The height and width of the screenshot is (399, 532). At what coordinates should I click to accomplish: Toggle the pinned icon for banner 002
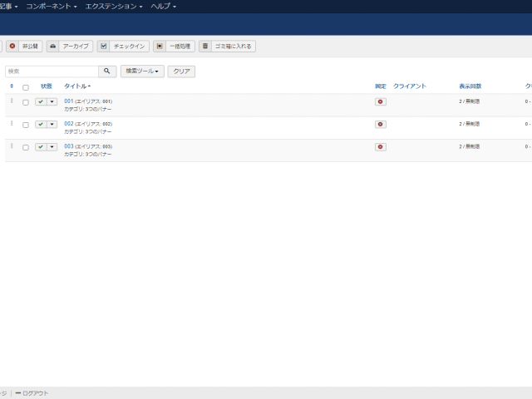click(381, 124)
